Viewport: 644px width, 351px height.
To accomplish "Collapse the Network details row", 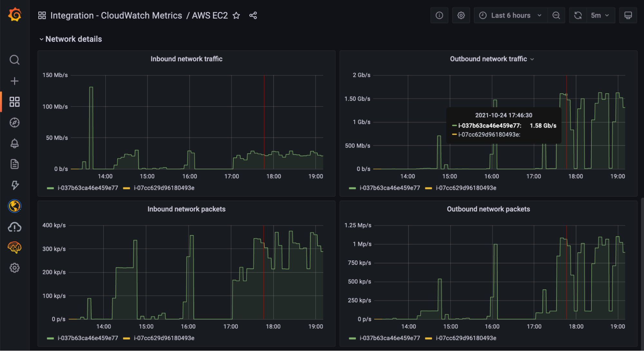I will (73, 39).
